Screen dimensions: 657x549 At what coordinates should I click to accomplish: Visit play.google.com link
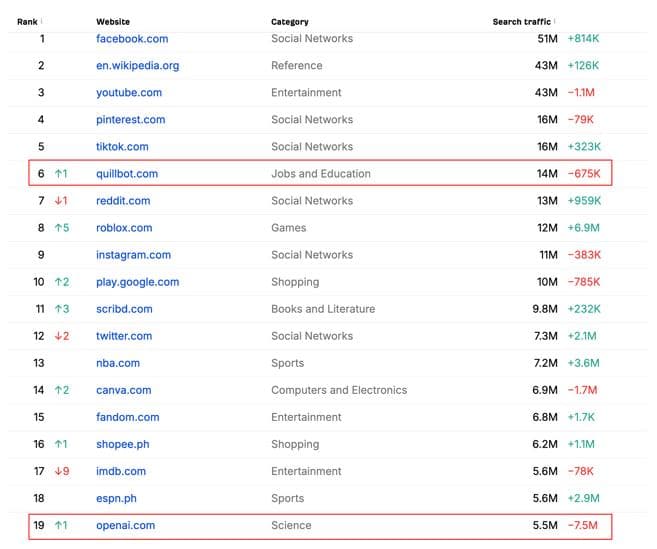coord(138,282)
